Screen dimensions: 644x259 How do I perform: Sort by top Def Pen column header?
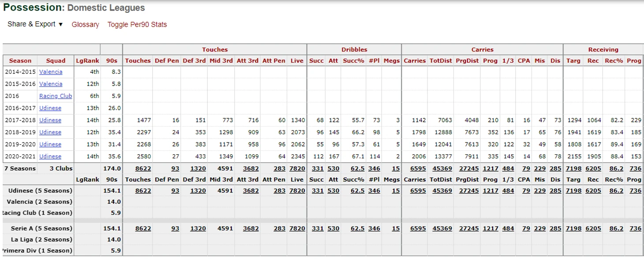(167, 61)
